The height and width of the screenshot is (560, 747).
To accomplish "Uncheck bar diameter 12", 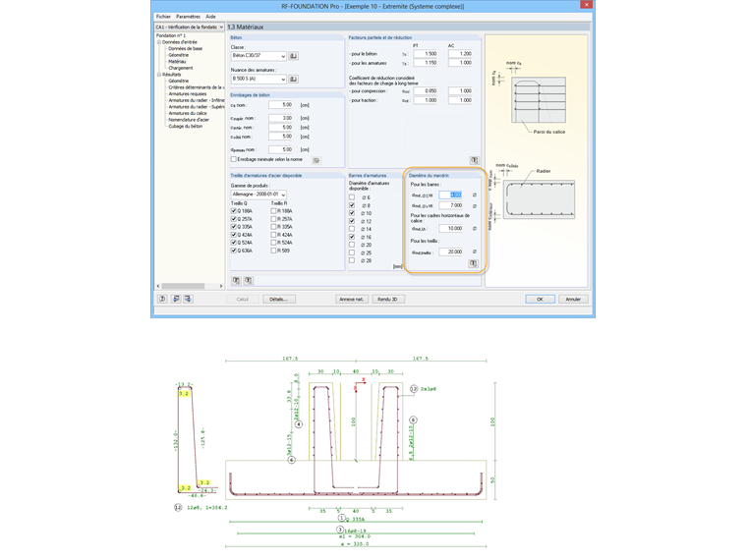I will tap(352, 221).
